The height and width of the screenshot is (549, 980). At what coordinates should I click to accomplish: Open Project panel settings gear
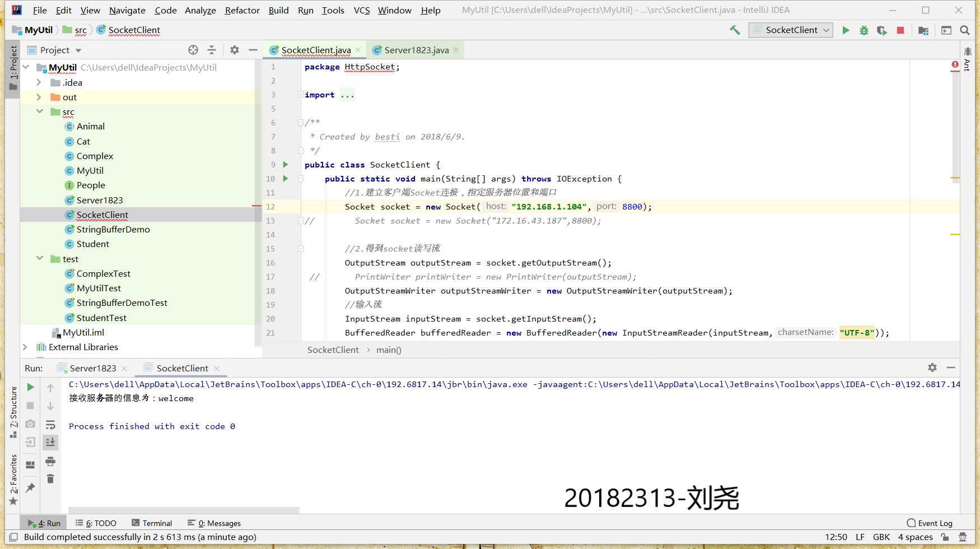235,50
